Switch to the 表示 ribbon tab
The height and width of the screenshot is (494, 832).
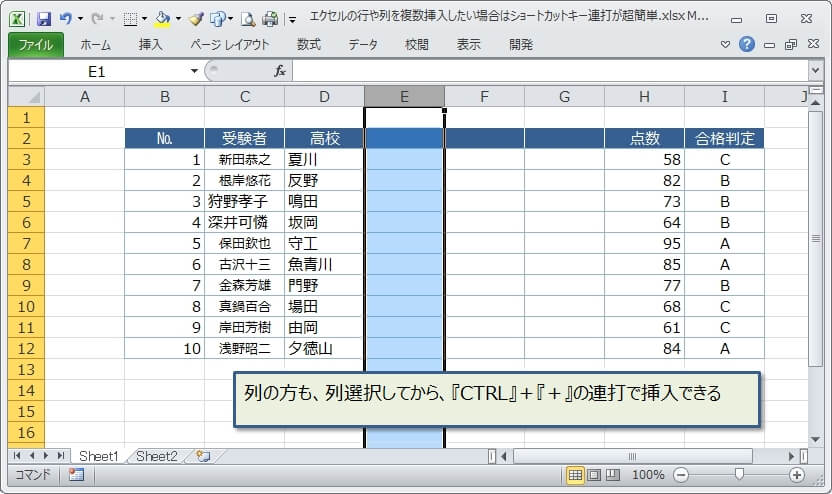click(469, 45)
